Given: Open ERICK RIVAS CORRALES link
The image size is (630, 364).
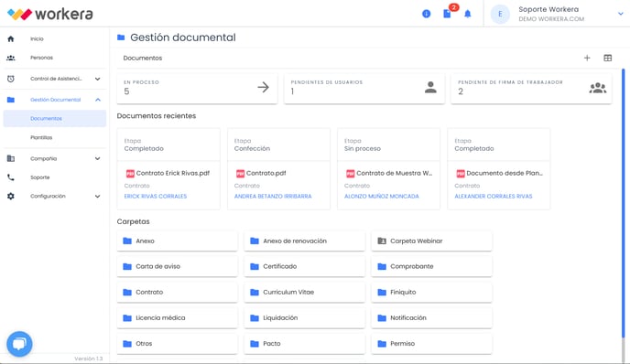Looking at the screenshot, I should point(156,197).
